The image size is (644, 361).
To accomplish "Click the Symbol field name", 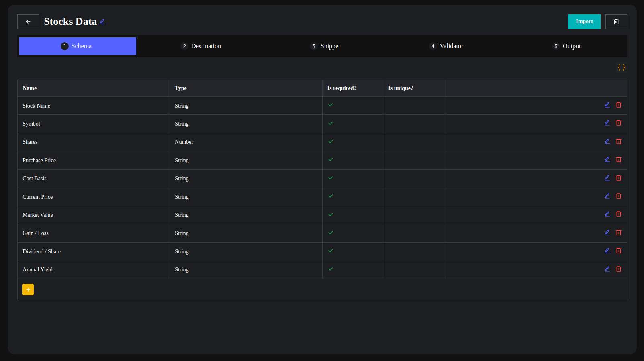I will click(x=31, y=124).
